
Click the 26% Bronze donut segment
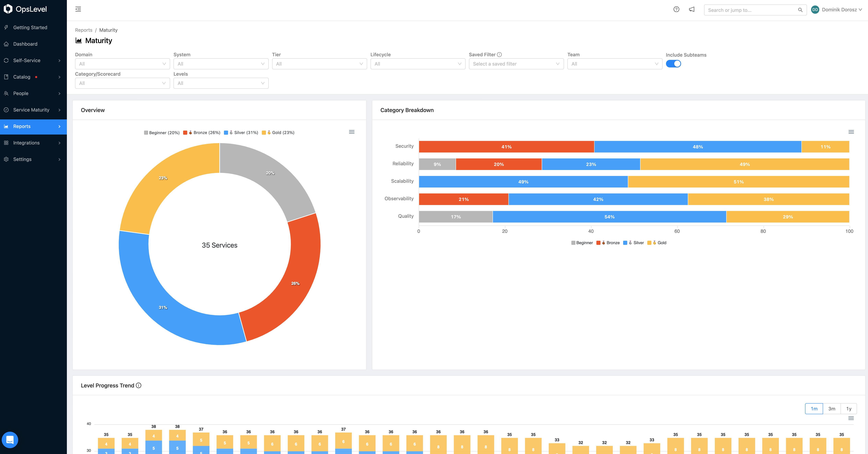295,283
